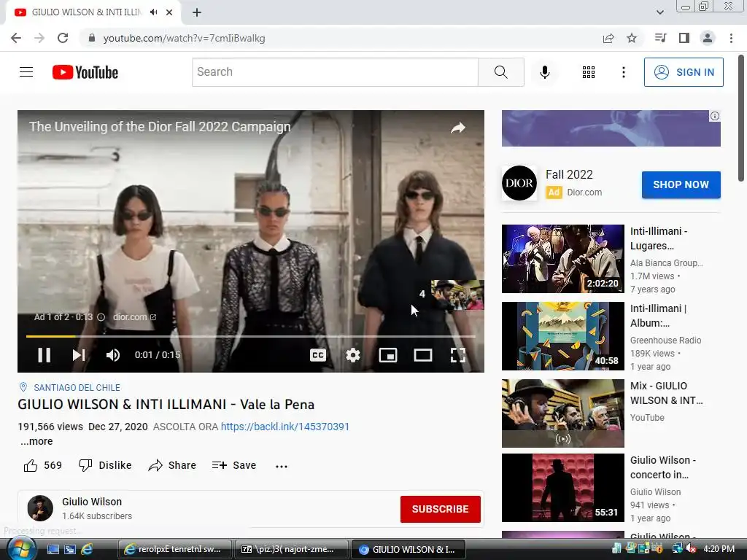The width and height of the screenshot is (747, 560).
Task: Toggle browser side panel
Action: pyautogui.click(x=684, y=38)
